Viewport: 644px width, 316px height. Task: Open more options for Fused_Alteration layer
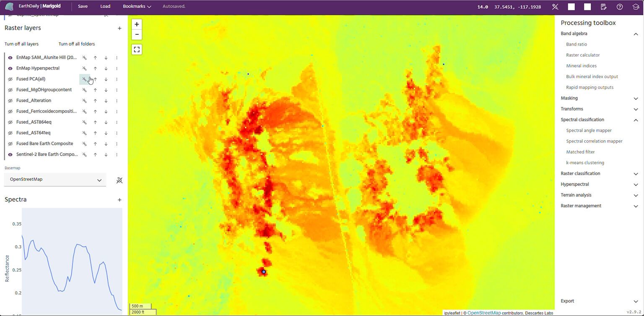click(117, 101)
